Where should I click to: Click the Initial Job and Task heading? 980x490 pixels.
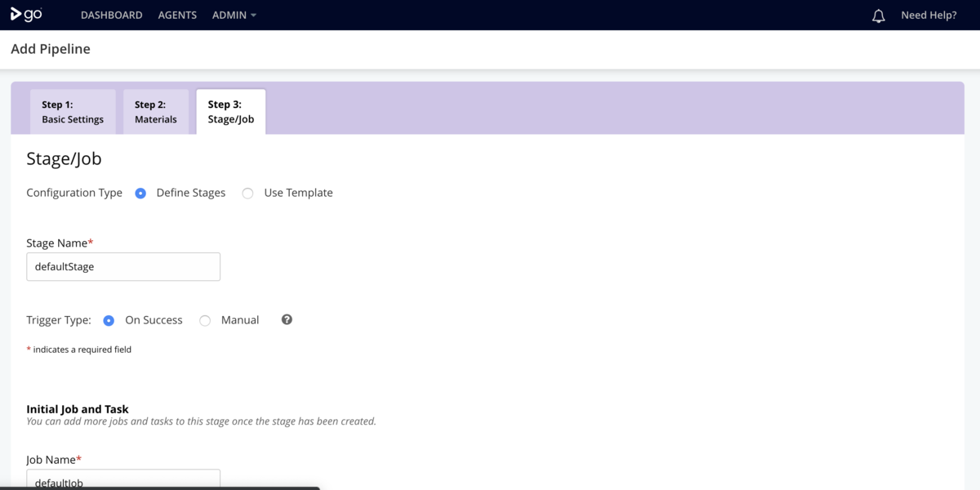point(78,409)
